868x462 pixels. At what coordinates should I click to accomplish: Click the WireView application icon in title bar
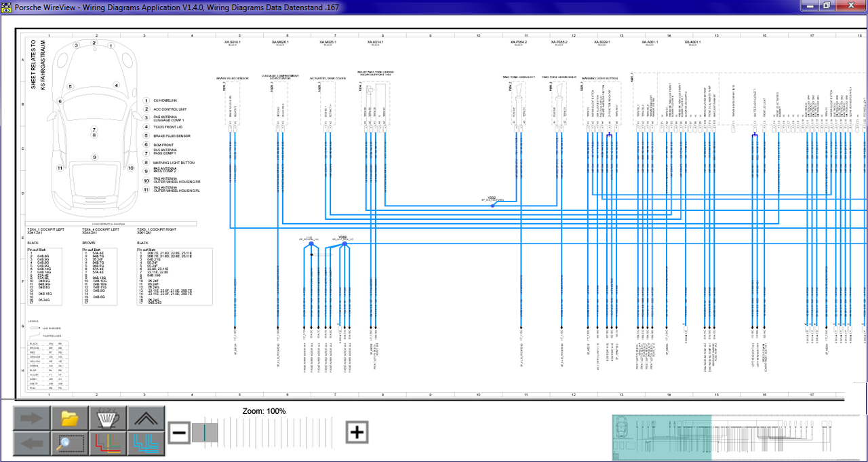point(6,6)
